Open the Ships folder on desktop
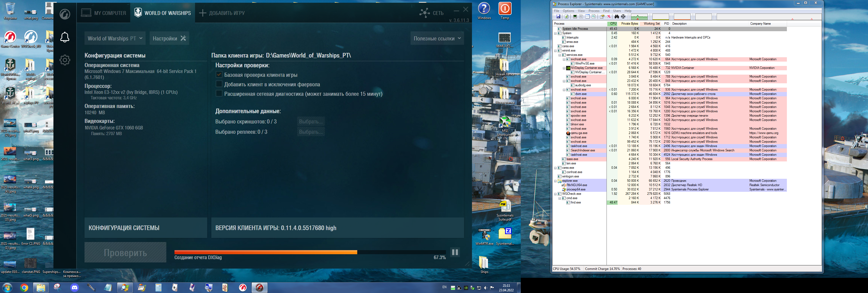Viewport: 868px width, 293px height. 484,264
